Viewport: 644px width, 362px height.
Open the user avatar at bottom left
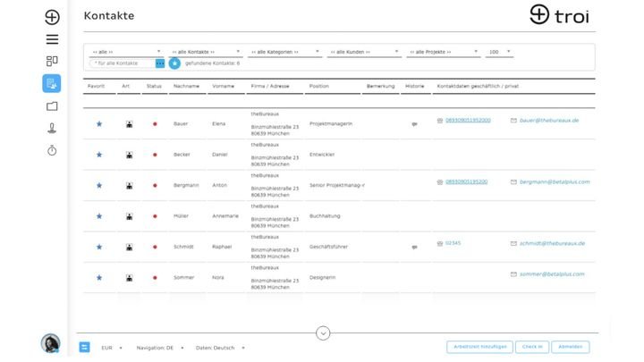pos(50,343)
